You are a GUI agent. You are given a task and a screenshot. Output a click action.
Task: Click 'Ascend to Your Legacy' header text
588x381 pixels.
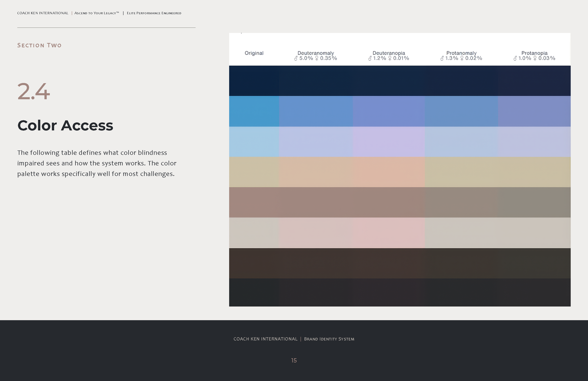[97, 13]
